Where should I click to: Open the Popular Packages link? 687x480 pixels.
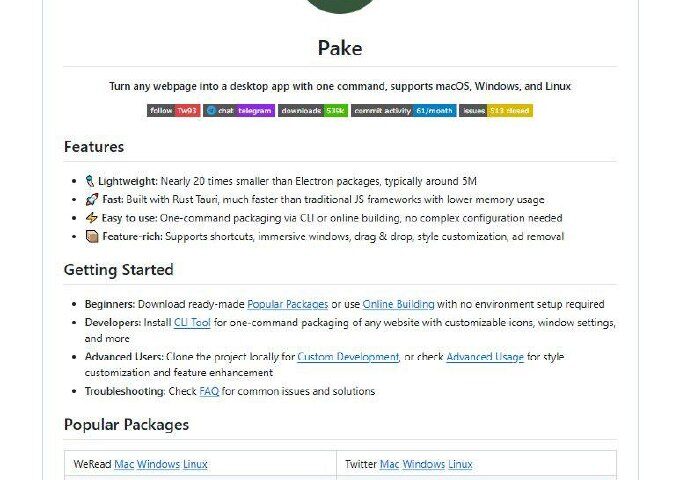click(287, 304)
